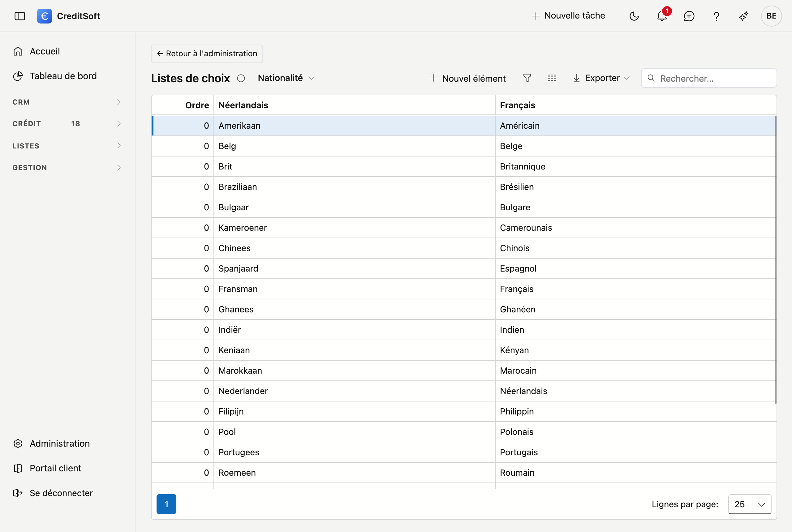
Task: Click the Ghanéen cell
Action: 635,309
